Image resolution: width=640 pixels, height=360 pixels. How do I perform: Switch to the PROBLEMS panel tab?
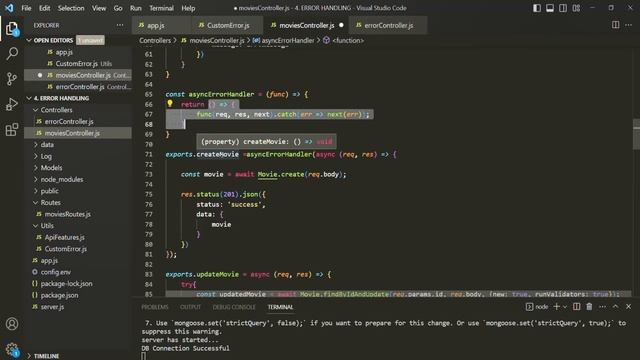coord(155,307)
